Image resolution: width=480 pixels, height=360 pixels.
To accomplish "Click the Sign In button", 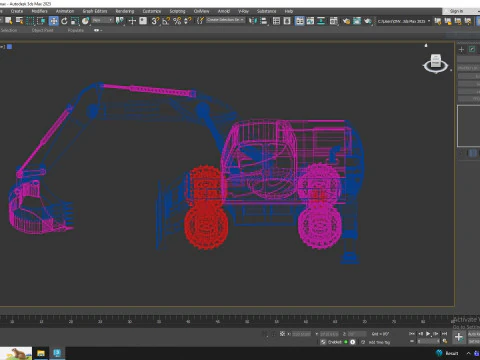I will point(456,11).
